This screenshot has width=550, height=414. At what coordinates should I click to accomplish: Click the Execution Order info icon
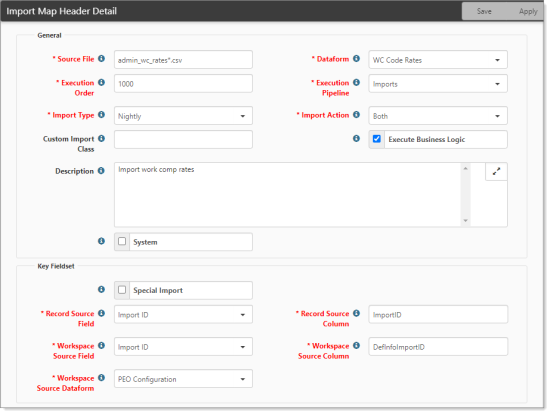pos(101,82)
